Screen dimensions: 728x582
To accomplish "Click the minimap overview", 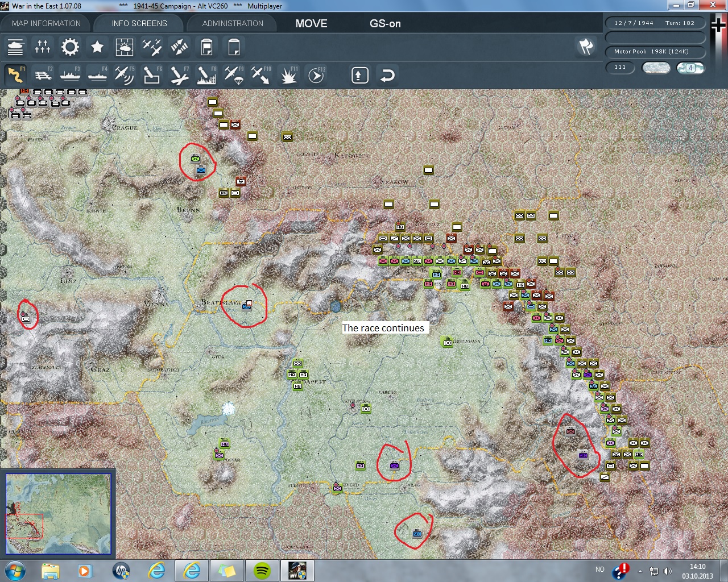I will (58, 514).
